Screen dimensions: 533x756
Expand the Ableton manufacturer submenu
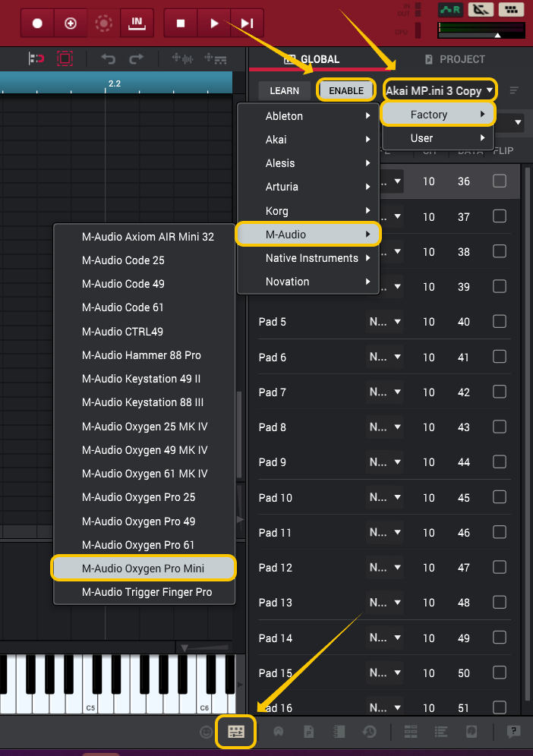point(308,115)
